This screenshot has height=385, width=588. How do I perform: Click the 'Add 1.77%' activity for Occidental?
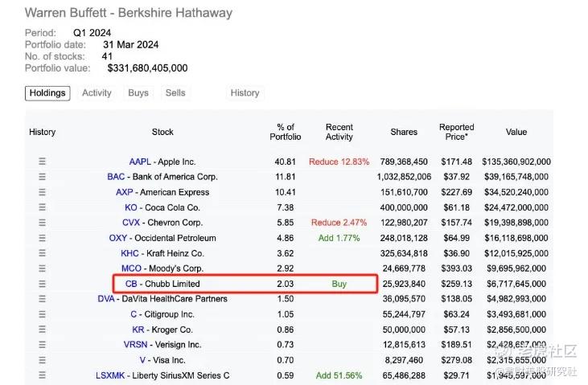pos(339,238)
